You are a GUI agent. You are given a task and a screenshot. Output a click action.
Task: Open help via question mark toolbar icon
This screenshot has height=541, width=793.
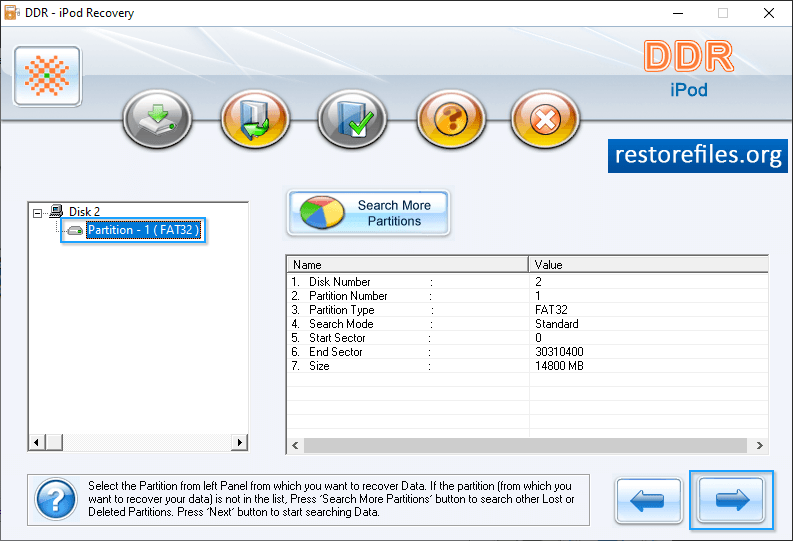tap(451, 119)
